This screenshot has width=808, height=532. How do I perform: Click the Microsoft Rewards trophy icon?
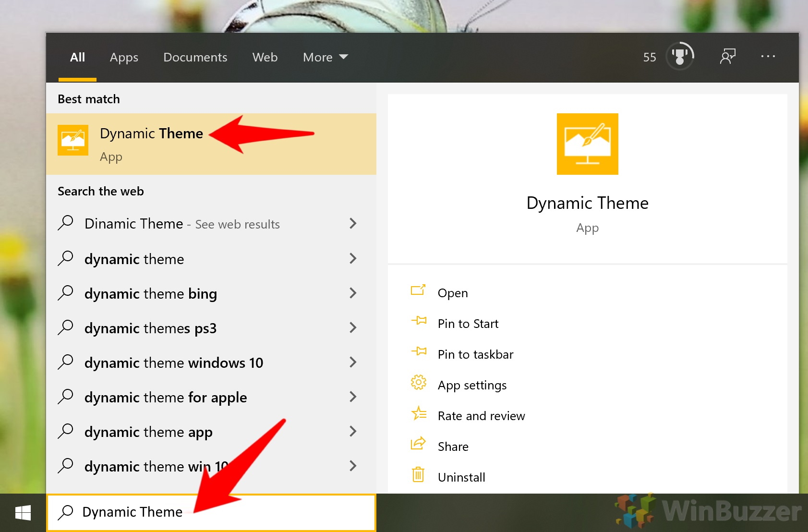point(680,56)
